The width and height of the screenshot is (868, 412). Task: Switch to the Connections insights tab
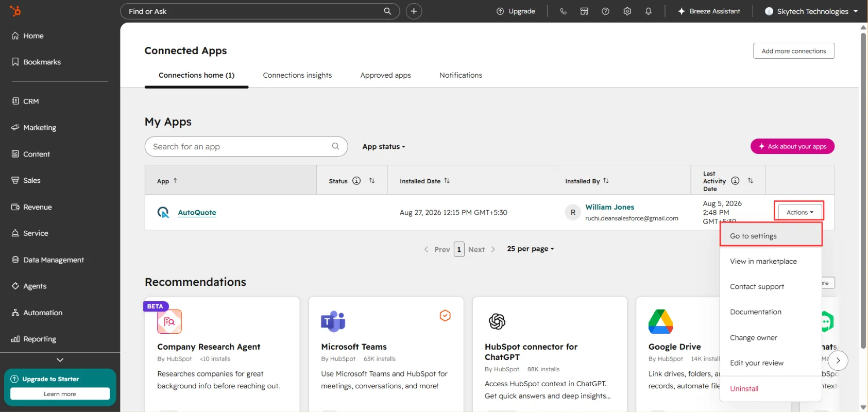click(297, 75)
